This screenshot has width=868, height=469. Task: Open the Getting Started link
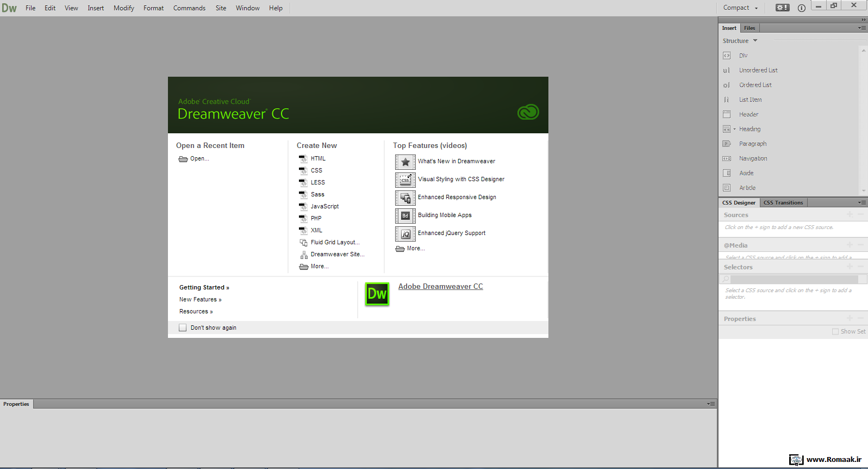click(204, 287)
